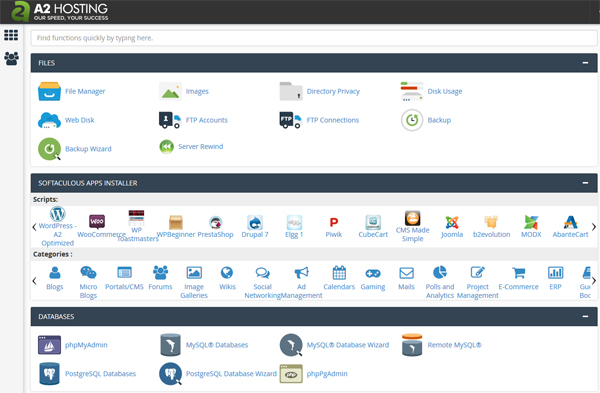Open the MySQL Databases icon
This screenshot has height=393, width=600.
pyautogui.click(x=170, y=345)
